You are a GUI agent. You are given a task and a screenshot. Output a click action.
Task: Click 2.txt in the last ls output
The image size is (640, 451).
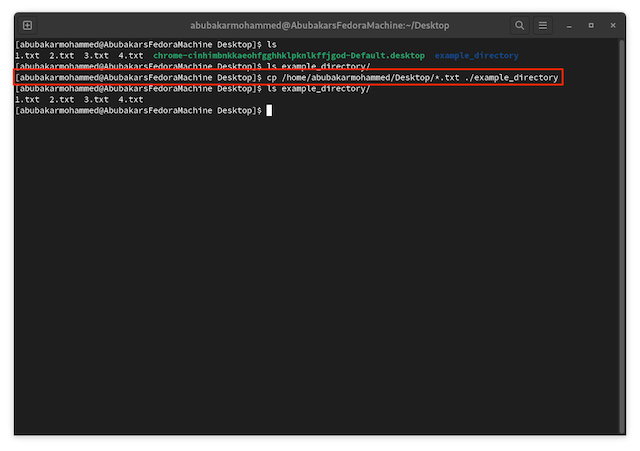point(61,100)
